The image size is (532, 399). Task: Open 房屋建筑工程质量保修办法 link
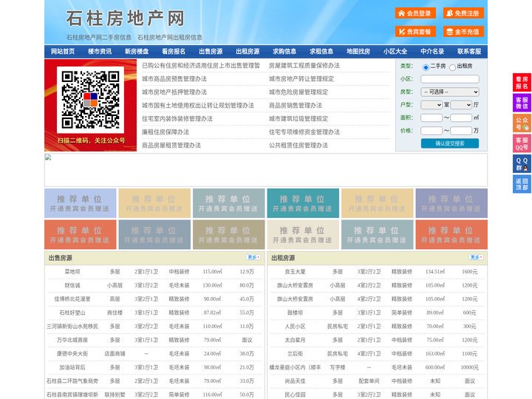(304, 66)
